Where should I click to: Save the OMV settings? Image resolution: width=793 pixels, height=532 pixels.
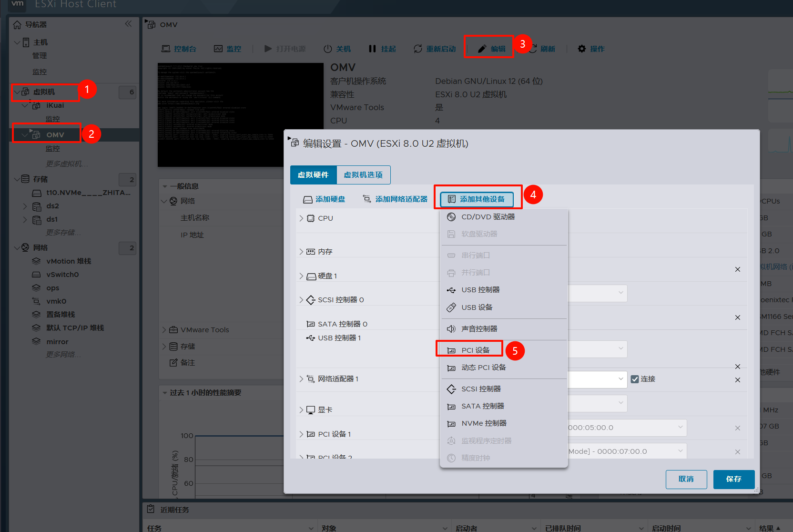point(734,479)
